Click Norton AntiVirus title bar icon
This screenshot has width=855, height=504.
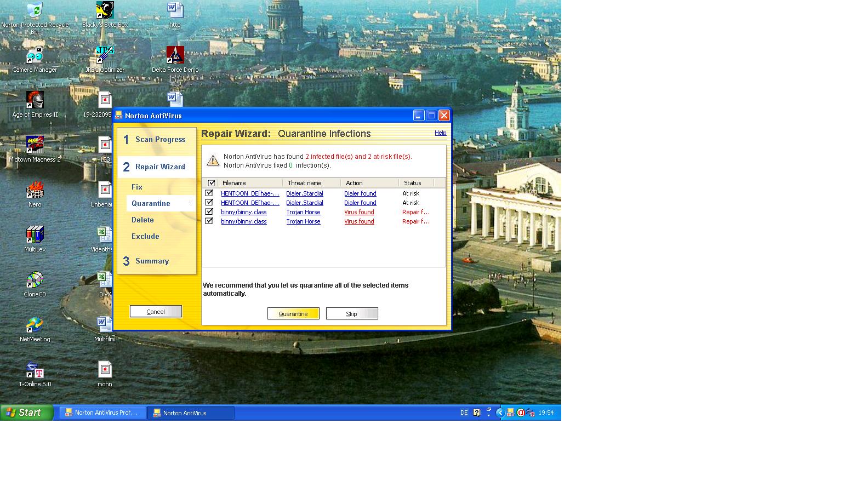coord(118,115)
